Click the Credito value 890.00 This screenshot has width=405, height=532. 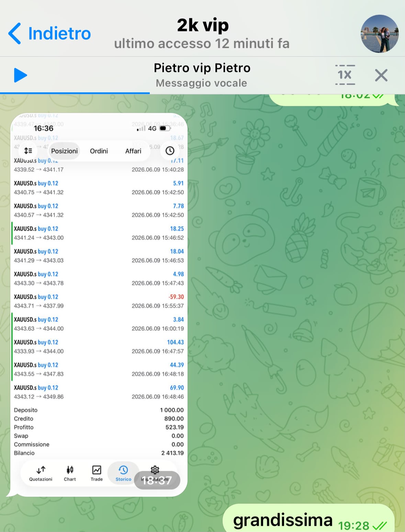pyautogui.click(x=174, y=419)
